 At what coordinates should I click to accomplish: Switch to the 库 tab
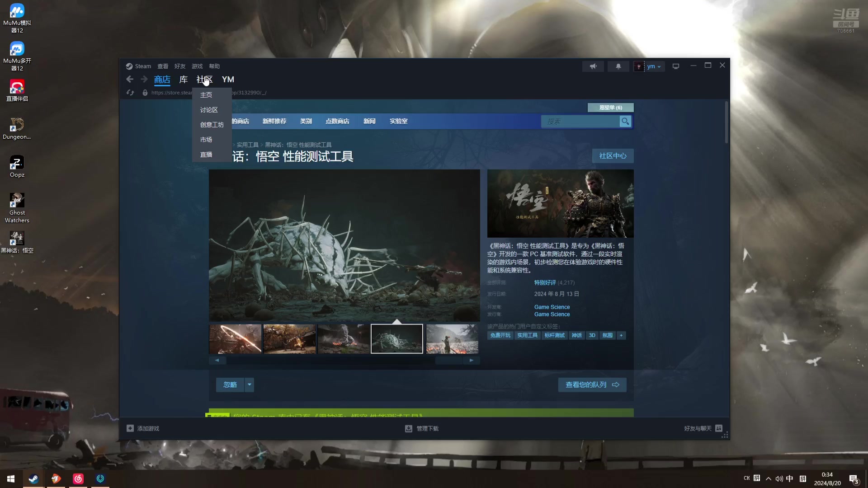184,80
